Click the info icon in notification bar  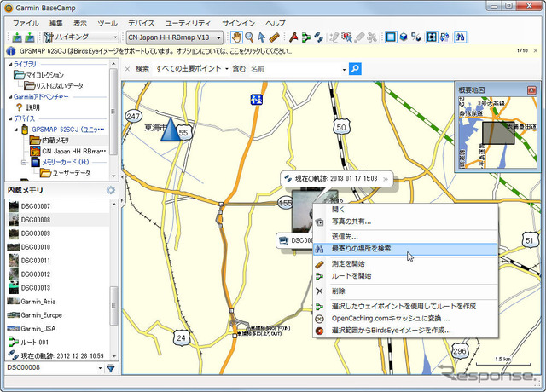coord(11,51)
